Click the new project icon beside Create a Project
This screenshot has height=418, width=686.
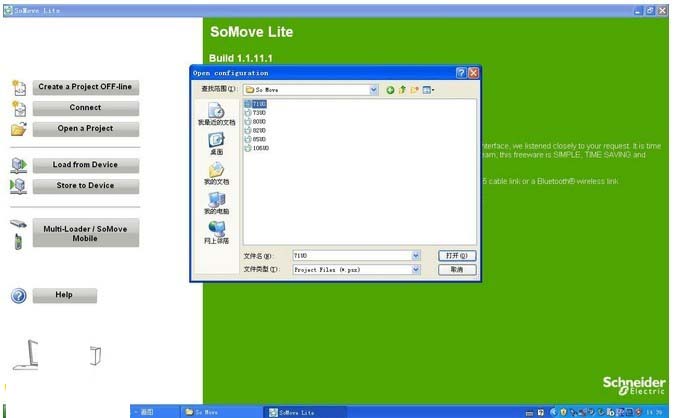(19, 88)
